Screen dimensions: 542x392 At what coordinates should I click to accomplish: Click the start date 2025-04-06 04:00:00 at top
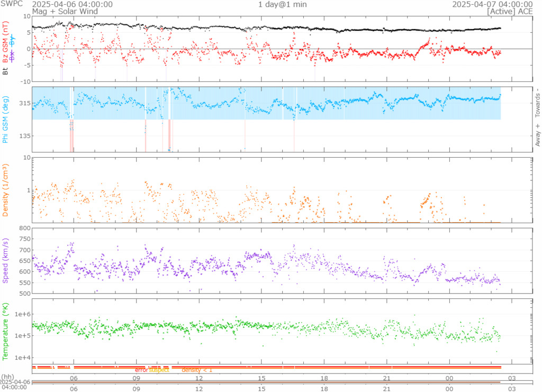click(x=72, y=4)
